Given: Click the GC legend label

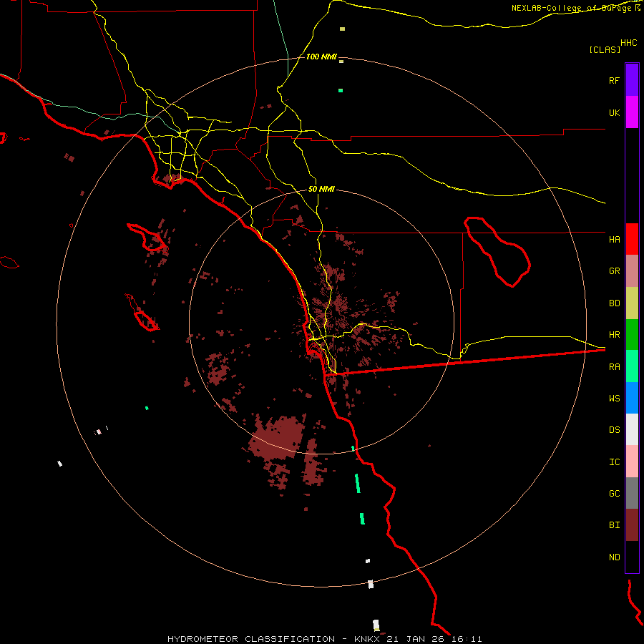Looking at the screenshot, I should tap(614, 494).
